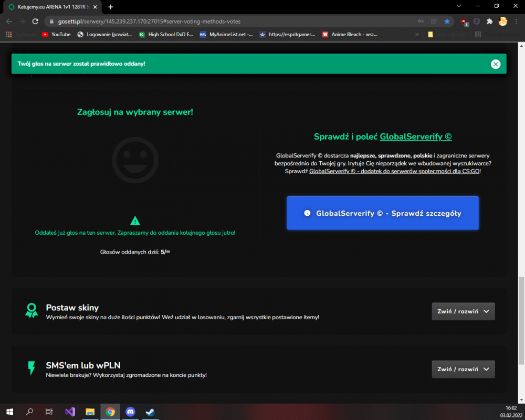Open the tab search dropdown arrow
525x420 pixels.
[x=459, y=6]
